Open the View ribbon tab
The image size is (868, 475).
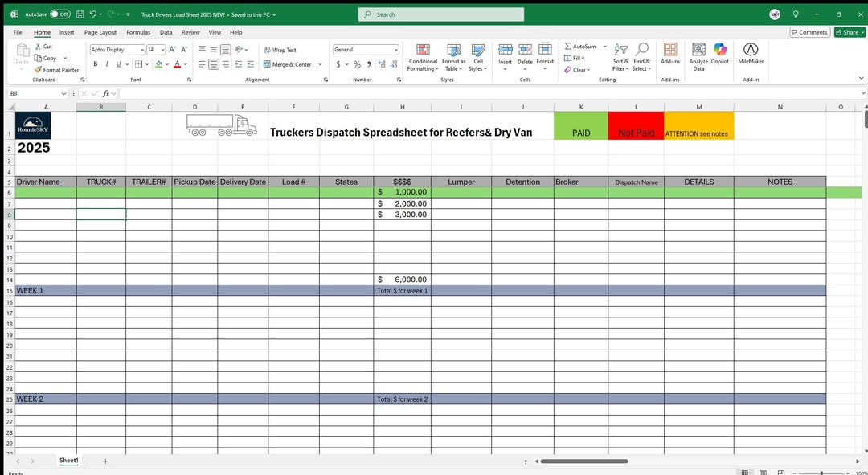tap(214, 32)
